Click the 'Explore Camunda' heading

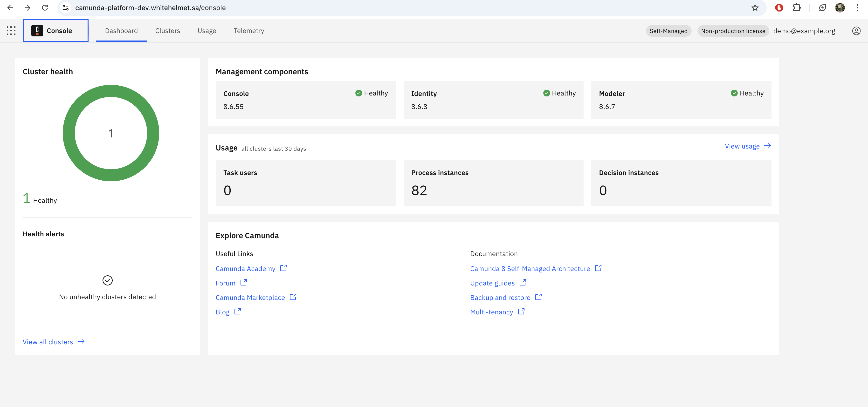[x=247, y=236]
